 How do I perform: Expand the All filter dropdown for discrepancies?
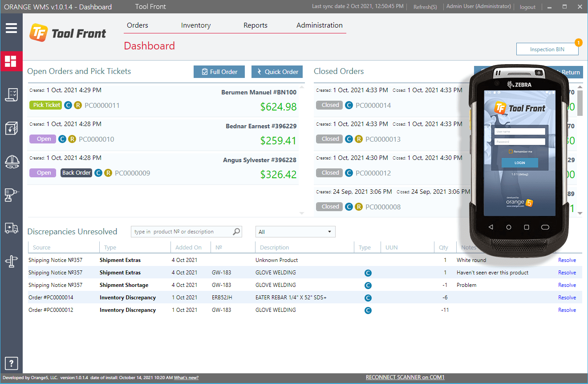(295, 232)
